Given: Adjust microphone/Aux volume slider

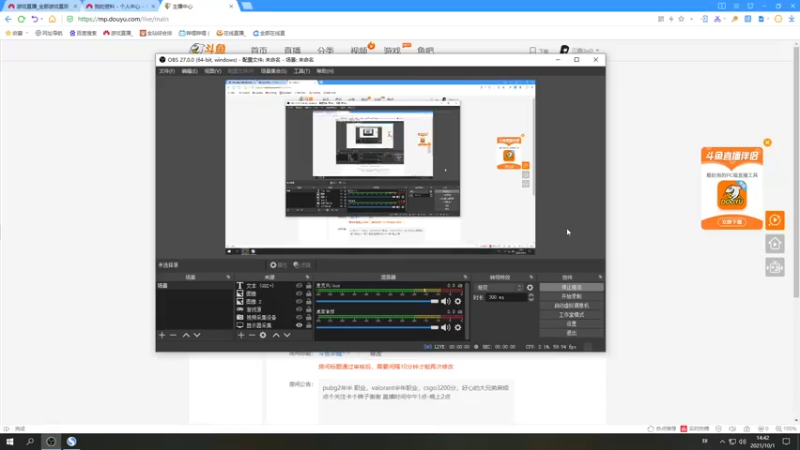Looking at the screenshot, I should click(x=377, y=301).
